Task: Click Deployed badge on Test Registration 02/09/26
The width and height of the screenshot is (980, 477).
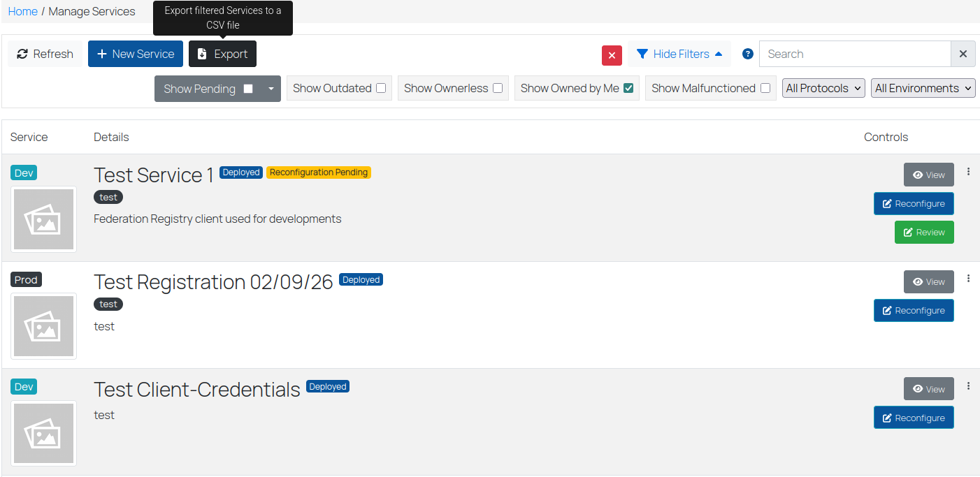Action: 361,279
